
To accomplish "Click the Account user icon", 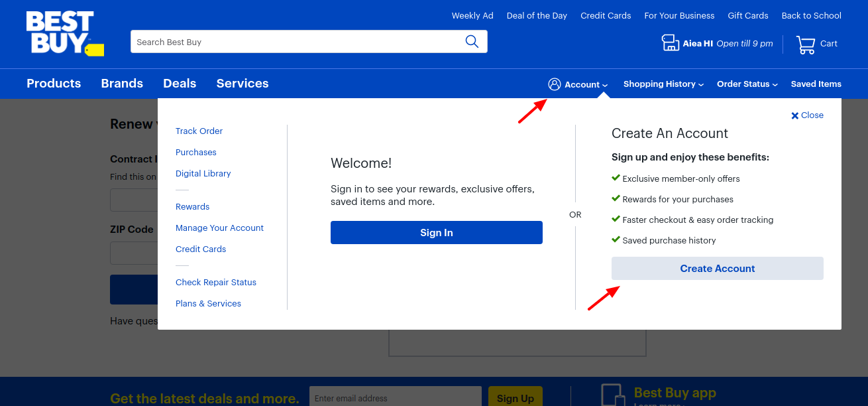I will pos(555,84).
